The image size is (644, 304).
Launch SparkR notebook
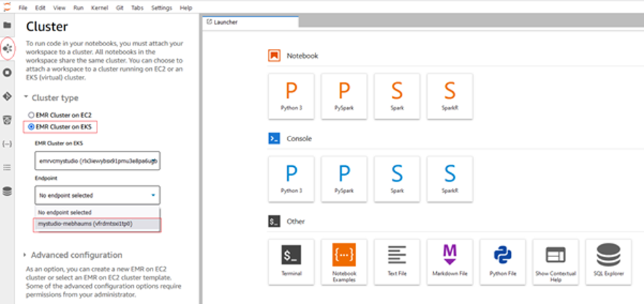450,97
